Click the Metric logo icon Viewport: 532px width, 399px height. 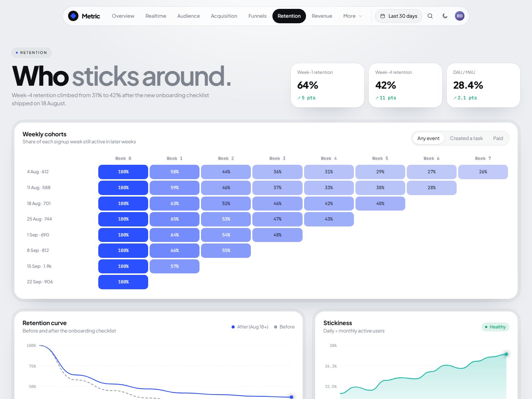click(x=73, y=16)
